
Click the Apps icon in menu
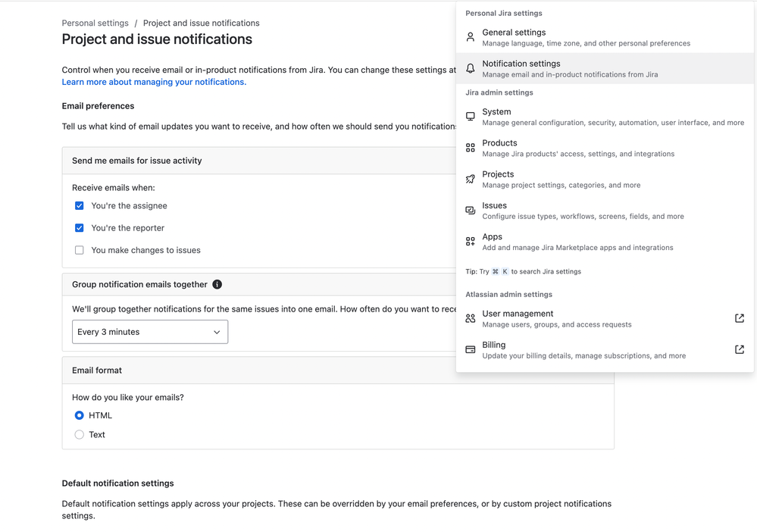click(x=471, y=242)
